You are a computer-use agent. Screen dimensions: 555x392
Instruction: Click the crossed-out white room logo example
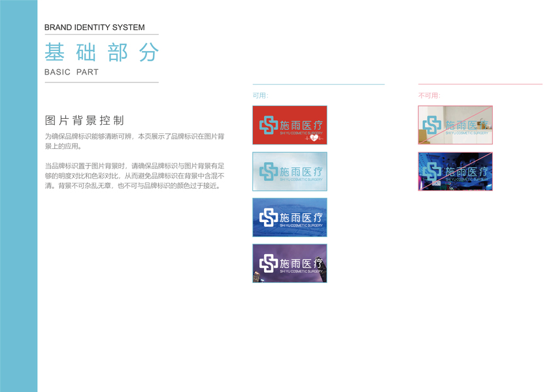pos(455,125)
